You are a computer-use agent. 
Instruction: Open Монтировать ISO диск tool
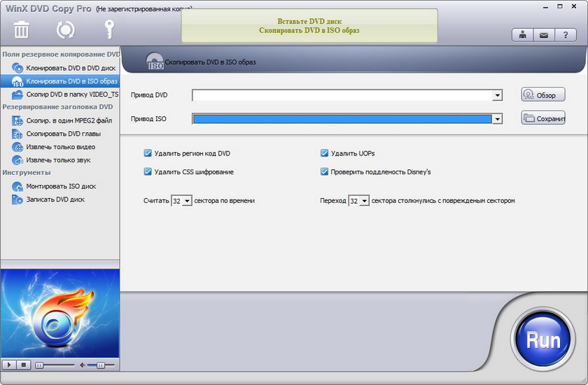[x=61, y=186]
